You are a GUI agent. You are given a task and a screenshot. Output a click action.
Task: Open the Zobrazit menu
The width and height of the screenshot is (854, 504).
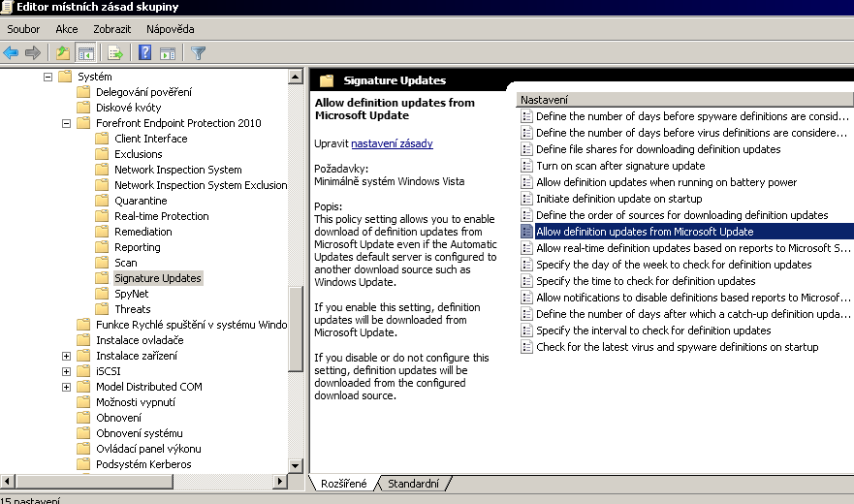click(111, 29)
